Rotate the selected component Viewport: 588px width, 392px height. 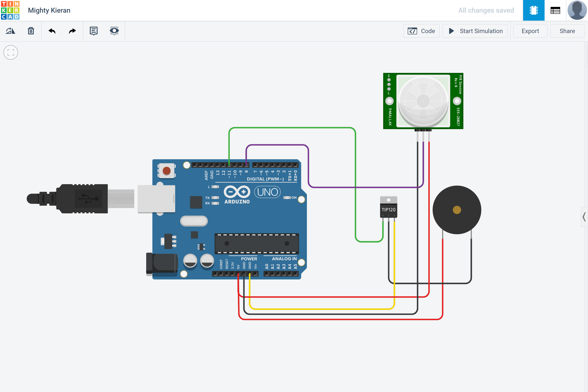(x=10, y=31)
